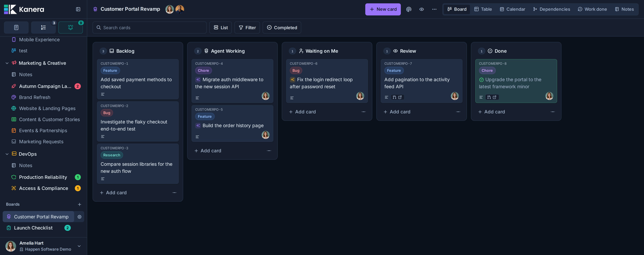The height and width of the screenshot is (255, 644).
Task: Click the New card button
Action: click(383, 9)
